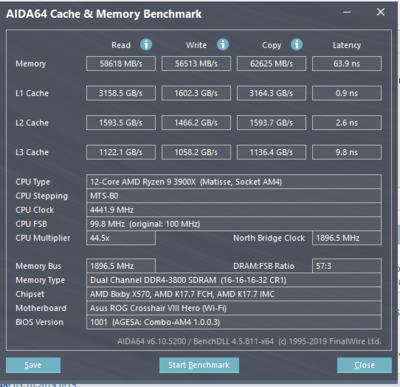This screenshot has height=387, width=400.
Task: Close window with the title bar X
Action: pyautogui.click(x=381, y=12)
